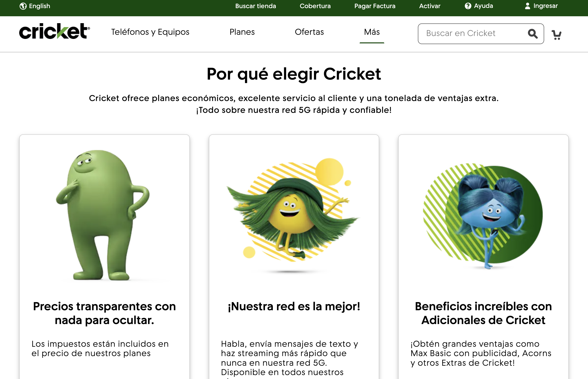The image size is (588, 379).
Task: Click '¡Todo sobre nuestra red 5G rápida y confiable!'
Action: click(x=294, y=110)
